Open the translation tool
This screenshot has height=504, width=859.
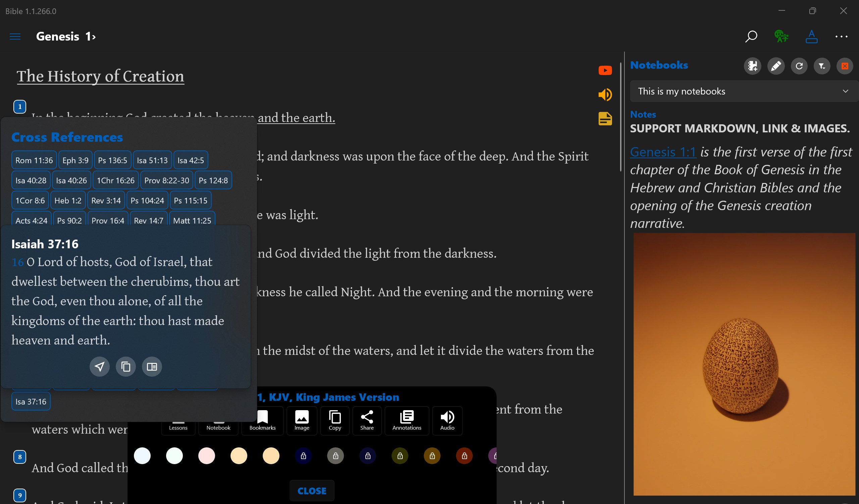pos(781,37)
